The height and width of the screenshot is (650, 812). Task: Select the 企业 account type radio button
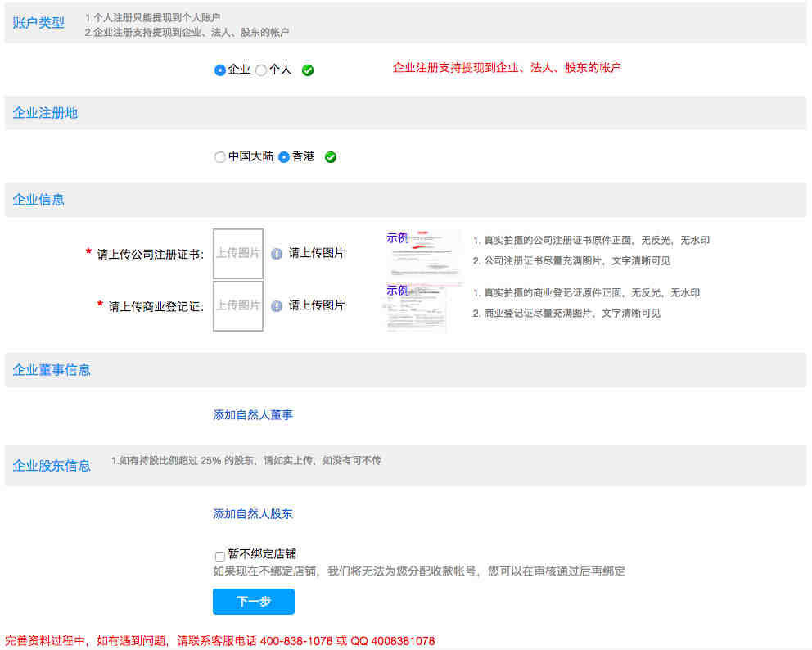pos(219,70)
